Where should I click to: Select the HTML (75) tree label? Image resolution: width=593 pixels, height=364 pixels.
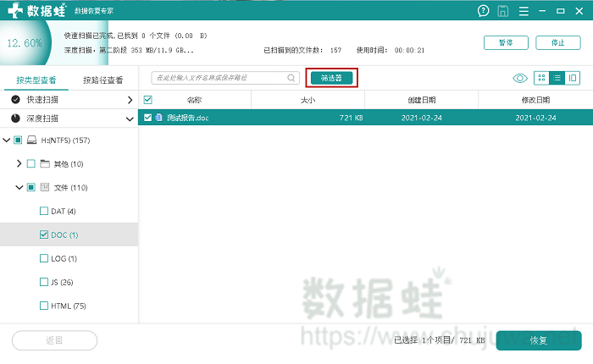(x=69, y=306)
